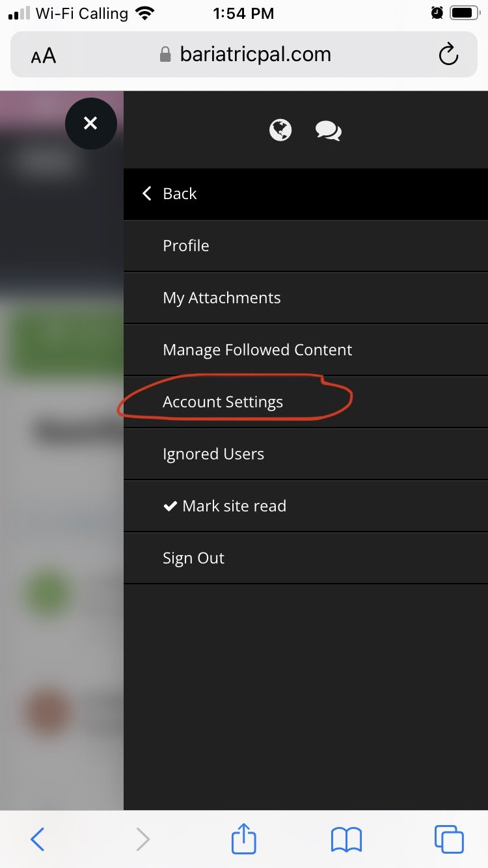Tap the Safari reload icon
Screen dimensions: 488x868
click(x=448, y=55)
